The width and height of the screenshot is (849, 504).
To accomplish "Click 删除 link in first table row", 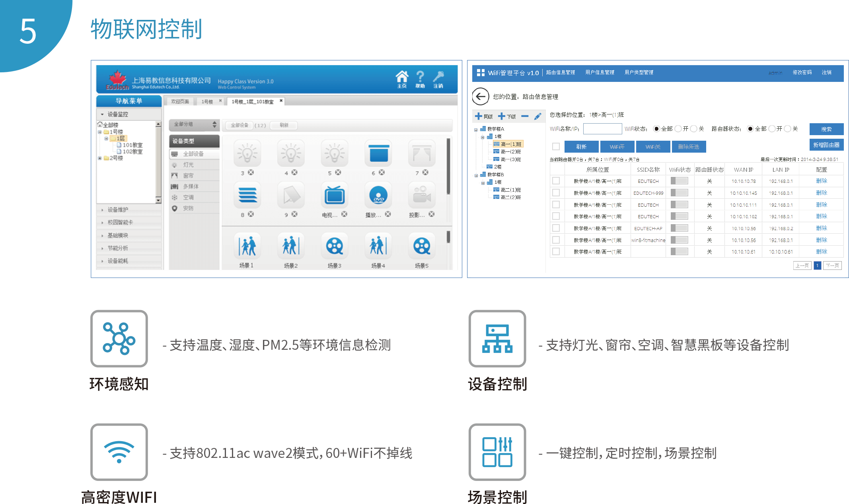I will [822, 181].
